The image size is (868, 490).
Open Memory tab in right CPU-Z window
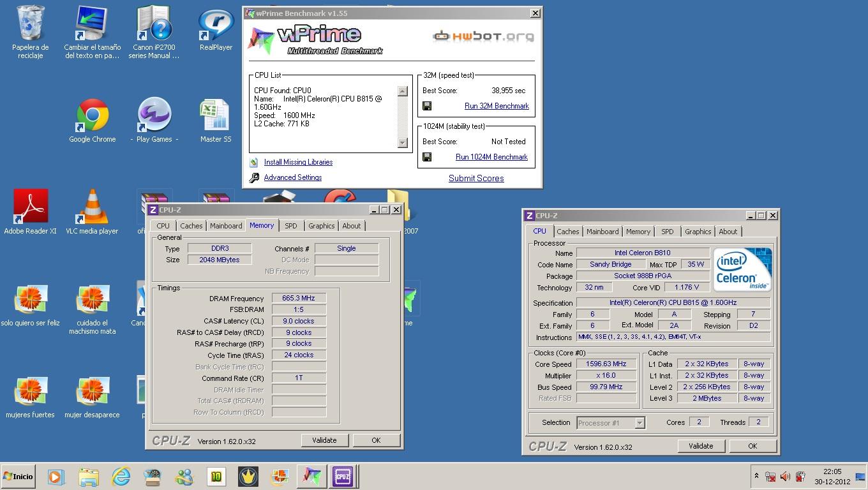pyautogui.click(x=638, y=232)
